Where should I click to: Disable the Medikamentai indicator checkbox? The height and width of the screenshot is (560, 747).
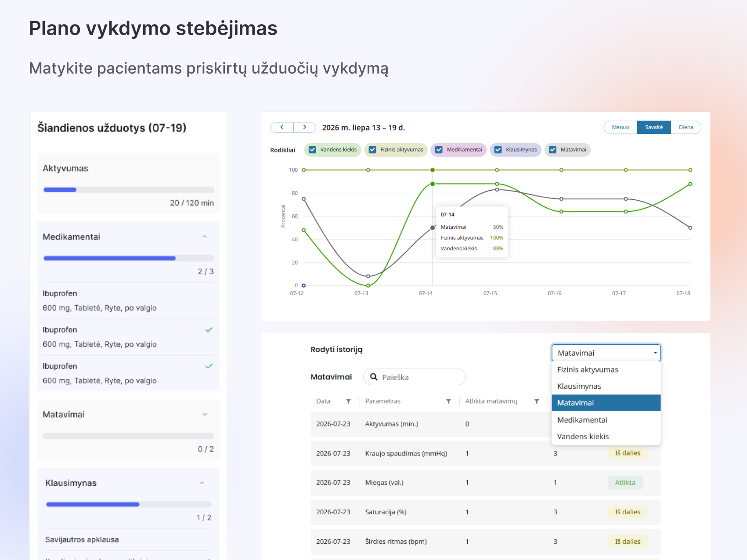[x=439, y=150]
